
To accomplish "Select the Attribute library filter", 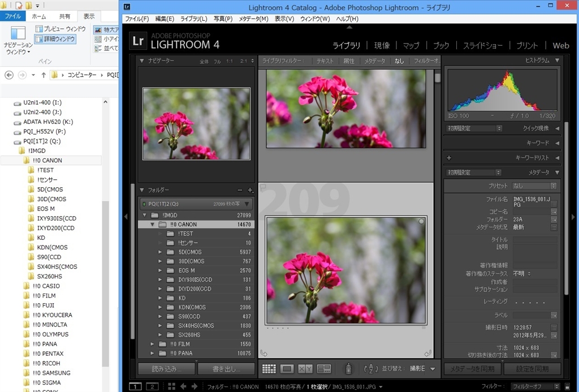I will coord(349,61).
